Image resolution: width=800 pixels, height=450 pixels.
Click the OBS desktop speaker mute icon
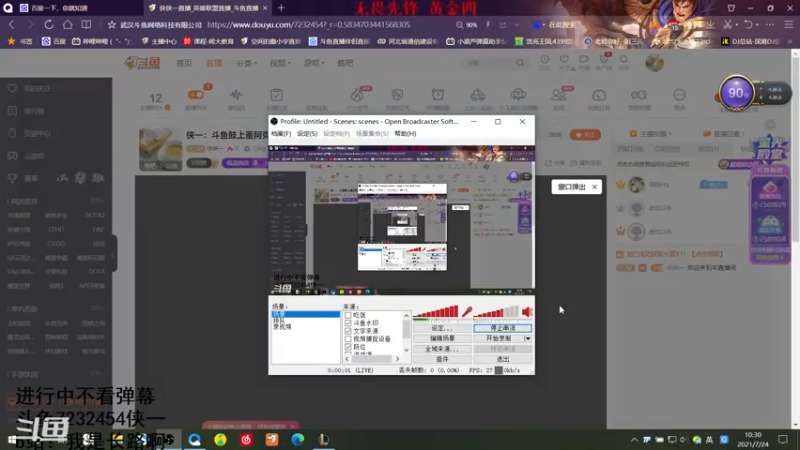527,312
